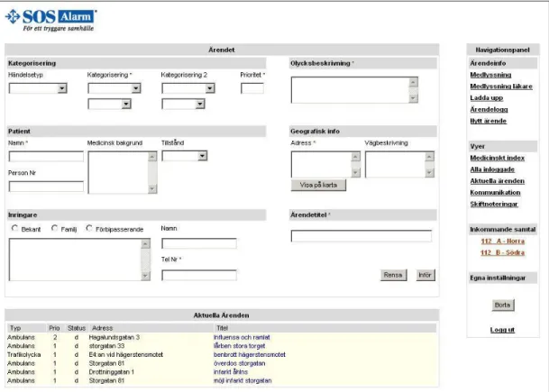This screenshot has width=549, height=392.
Task: Click the Inringare Namn input field
Action: [x=199, y=243]
